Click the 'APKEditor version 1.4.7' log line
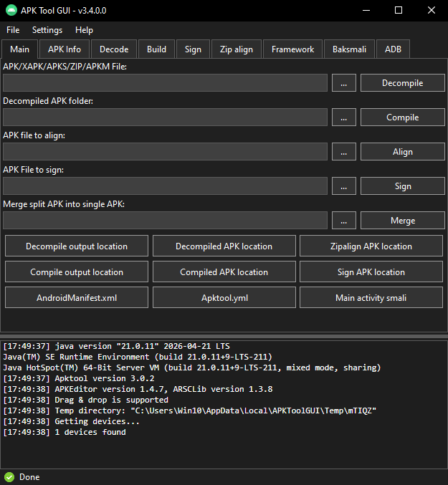 (x=138, y=389)
